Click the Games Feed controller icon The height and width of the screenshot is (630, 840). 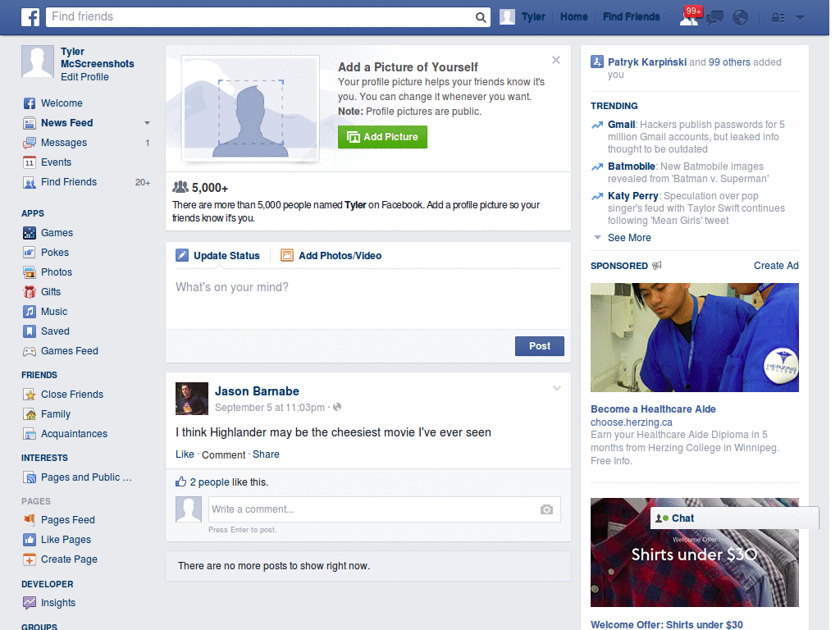pos(30,351)
